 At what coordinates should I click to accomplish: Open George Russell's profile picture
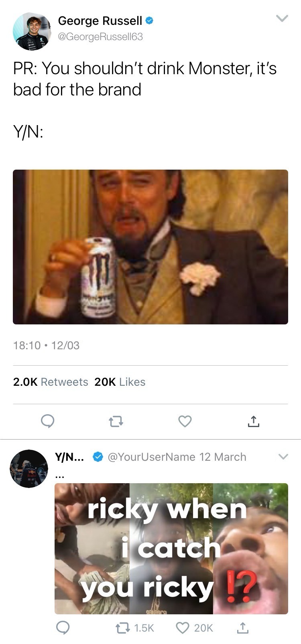pyautogui.click(x=32, y=31)
